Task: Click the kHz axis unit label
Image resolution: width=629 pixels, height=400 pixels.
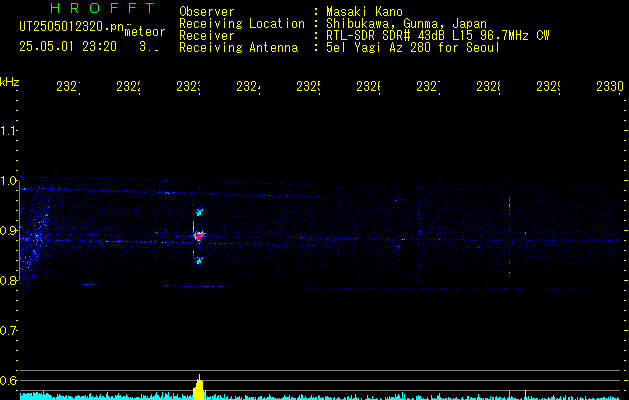Action: tap(9, 82)
